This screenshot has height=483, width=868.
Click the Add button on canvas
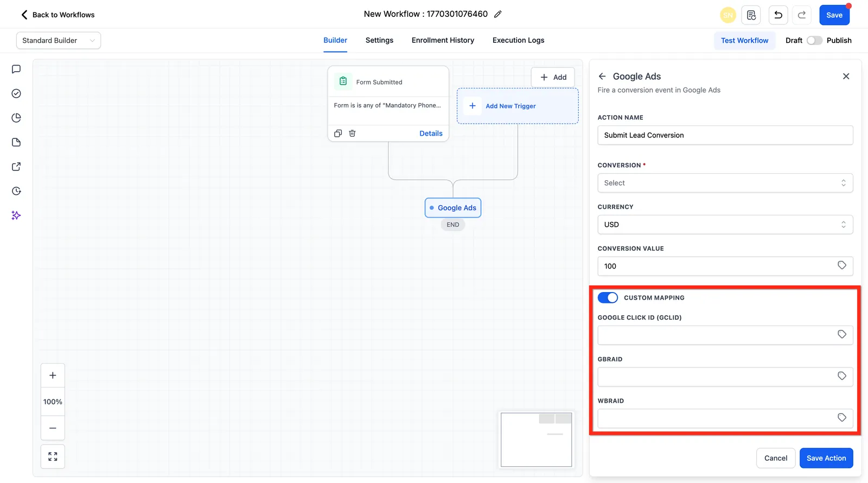coord(553,77)
